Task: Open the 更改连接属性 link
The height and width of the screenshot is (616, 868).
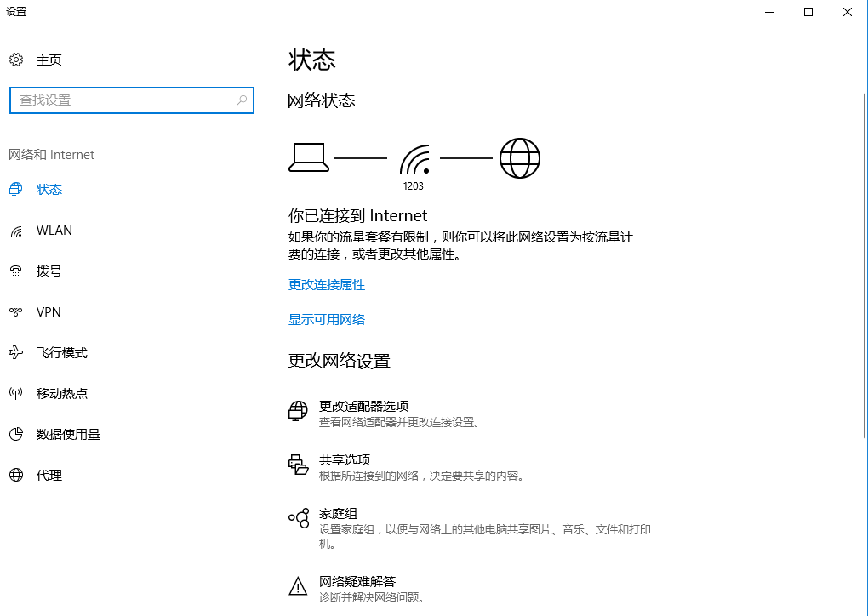Action: (x=327, y=285)
